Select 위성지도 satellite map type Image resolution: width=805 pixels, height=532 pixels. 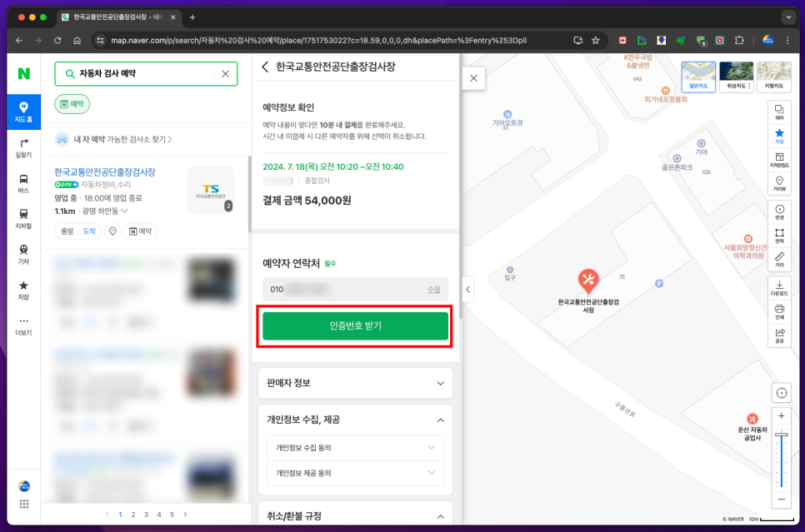[736, 77]
